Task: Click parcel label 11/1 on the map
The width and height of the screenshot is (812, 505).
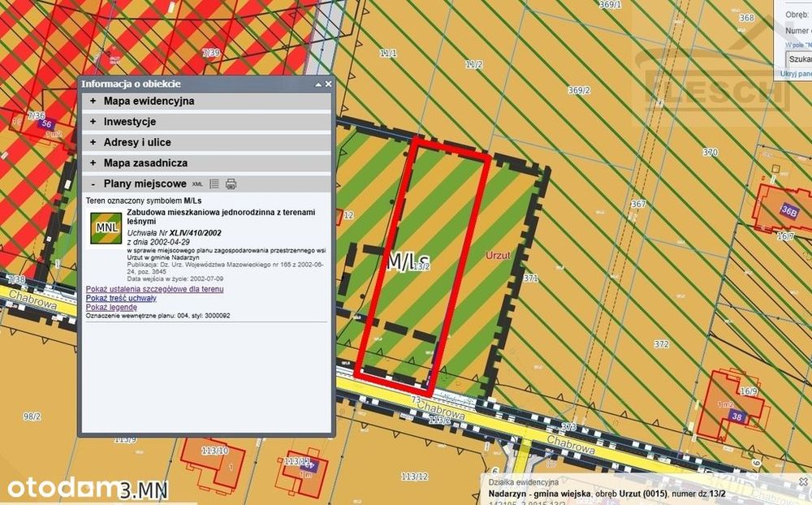Action: click(x=388, y=54)
